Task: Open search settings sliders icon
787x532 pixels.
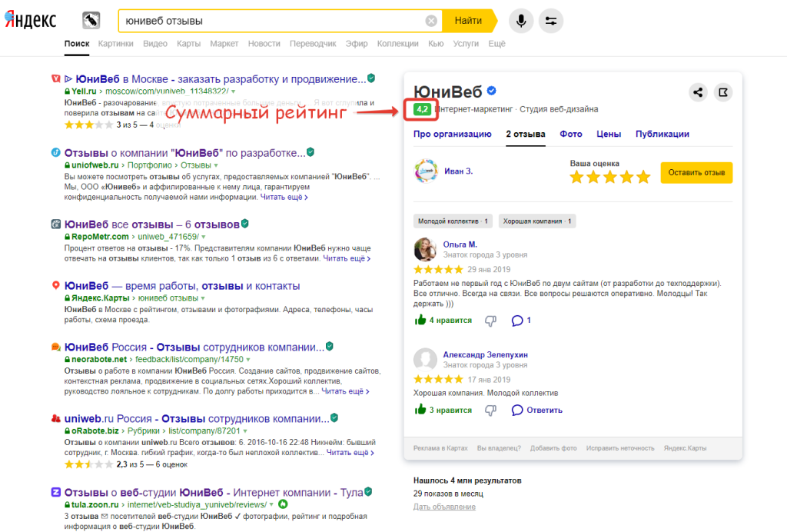Action: tap(551, 21)
